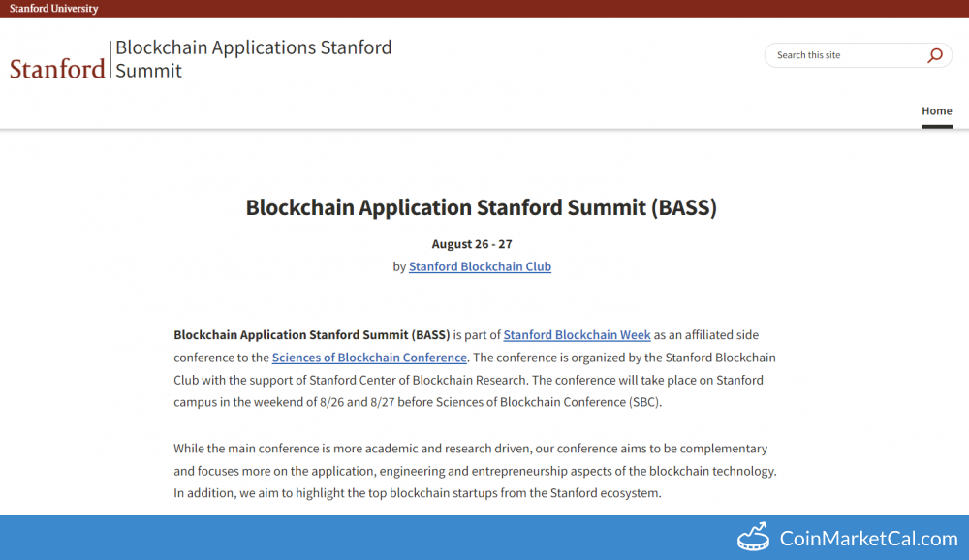Visit the Sciences of Blockchain Conference link

tap(369, 358)
